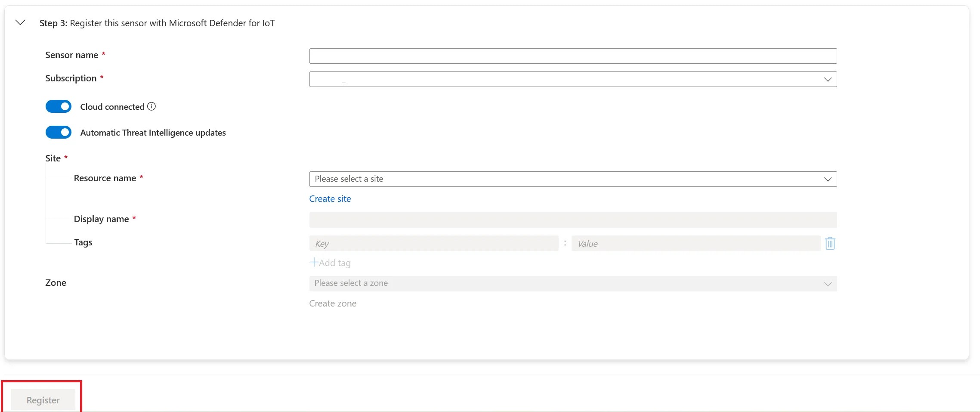Image resolution: width=980 pixels, height=412 pixels.
Task: Delete the tag with trash icon
Action: tap(830, 243)
